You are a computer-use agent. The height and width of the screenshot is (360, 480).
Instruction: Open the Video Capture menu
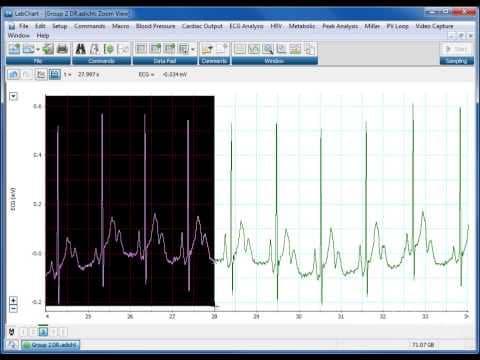[x=434, y=26]
